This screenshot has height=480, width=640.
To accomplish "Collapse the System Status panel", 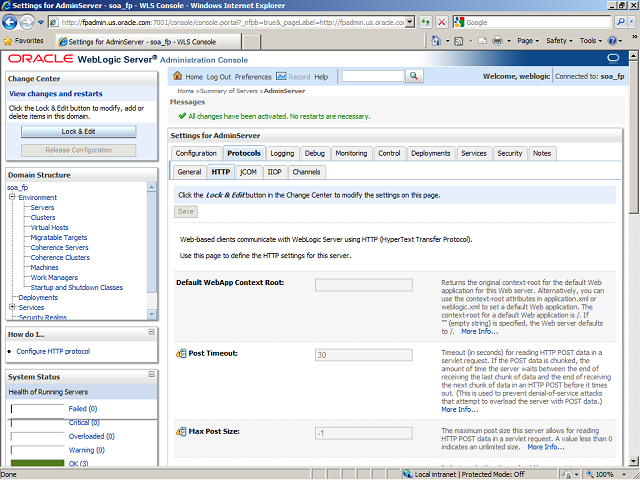I will coord(152,376).
